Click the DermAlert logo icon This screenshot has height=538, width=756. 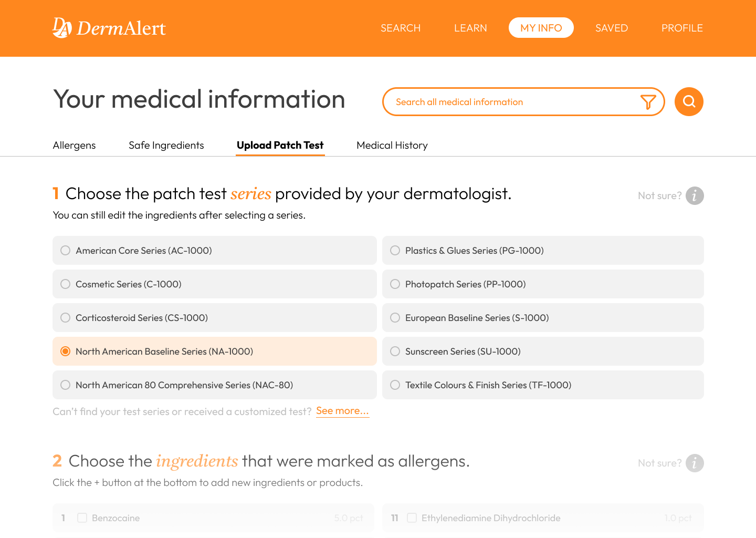(x=62, y=28)
